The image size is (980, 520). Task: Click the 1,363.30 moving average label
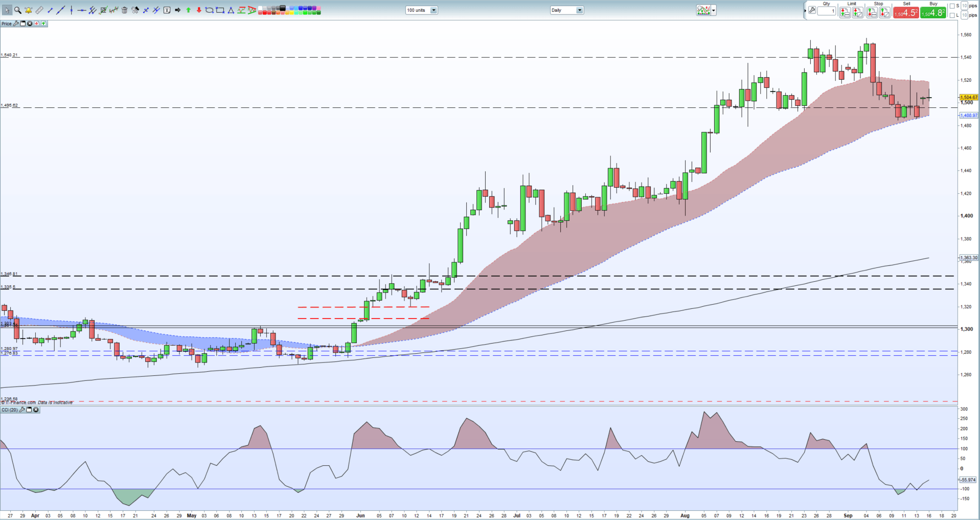(x=969, y=258)
